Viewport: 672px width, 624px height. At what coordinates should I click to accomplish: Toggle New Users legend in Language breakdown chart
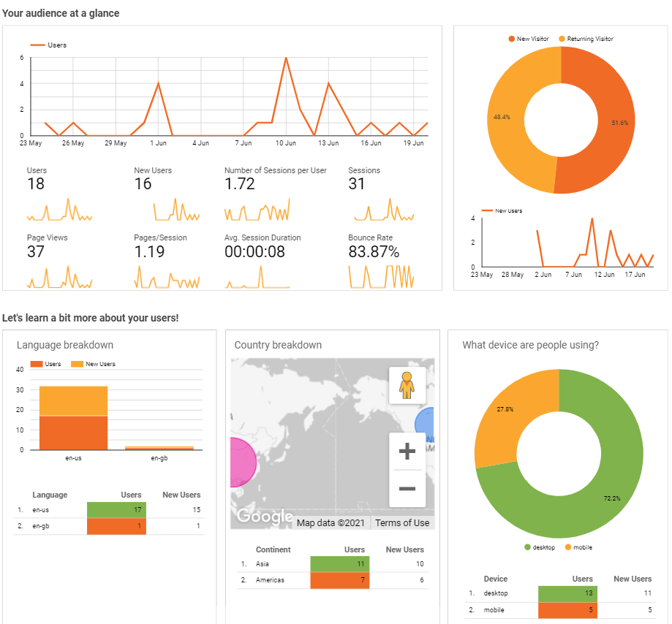tap(75, 364)
